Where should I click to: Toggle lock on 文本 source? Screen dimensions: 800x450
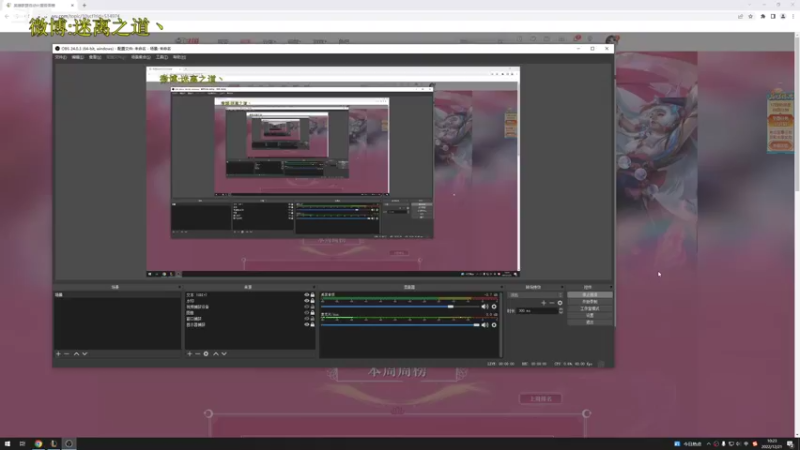313,295
